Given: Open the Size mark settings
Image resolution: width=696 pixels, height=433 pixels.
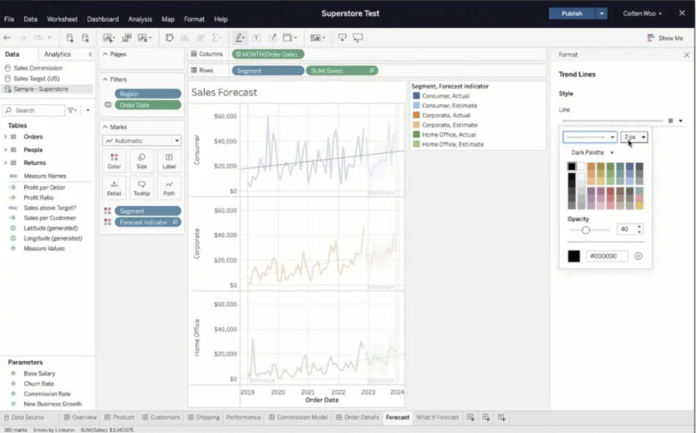Looking at the screenshot, I should (141, 160).
